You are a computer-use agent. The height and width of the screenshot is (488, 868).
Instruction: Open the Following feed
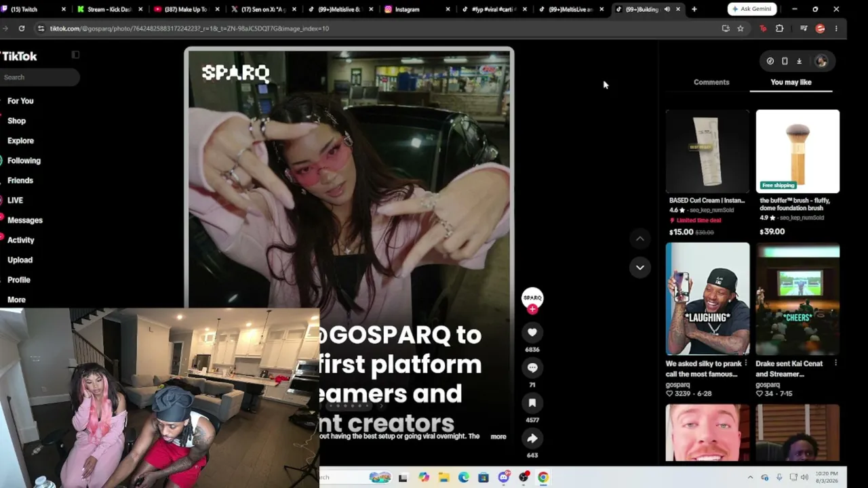pos(24,161)
